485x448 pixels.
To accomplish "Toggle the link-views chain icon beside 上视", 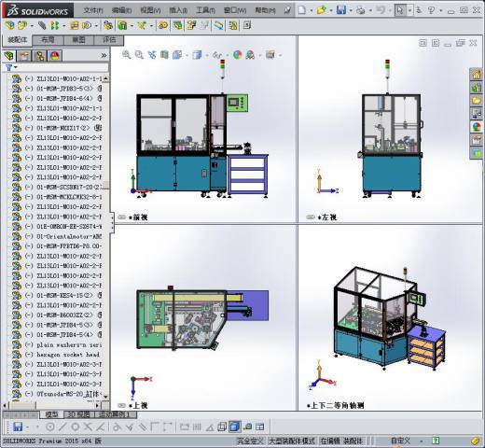I will [122, 405].
